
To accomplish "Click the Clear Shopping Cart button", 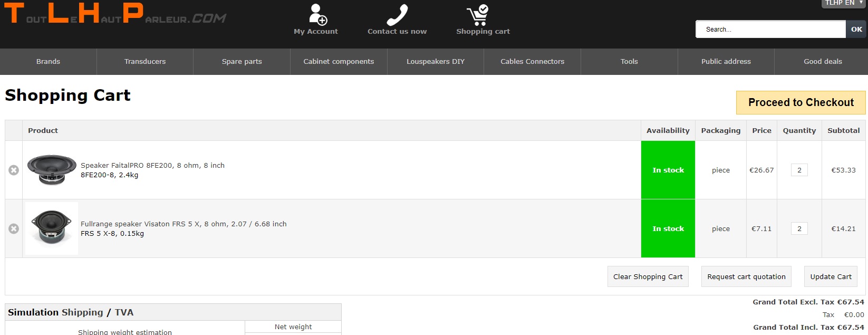I will click(648, 276).
